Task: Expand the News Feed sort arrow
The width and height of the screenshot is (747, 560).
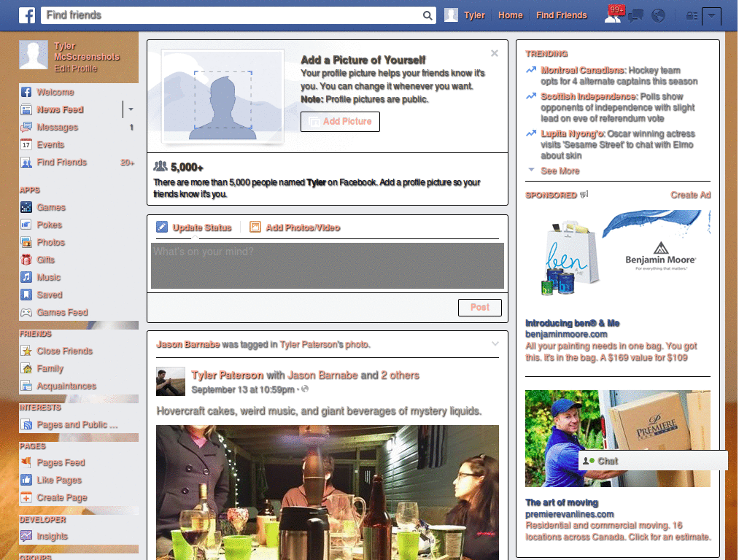Action: 130,109
